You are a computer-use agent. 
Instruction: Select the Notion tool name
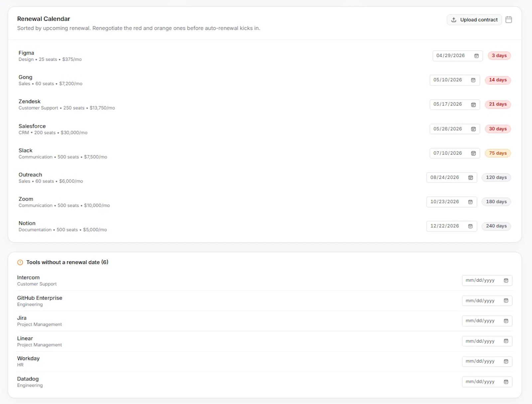click(x=27, y=223)
